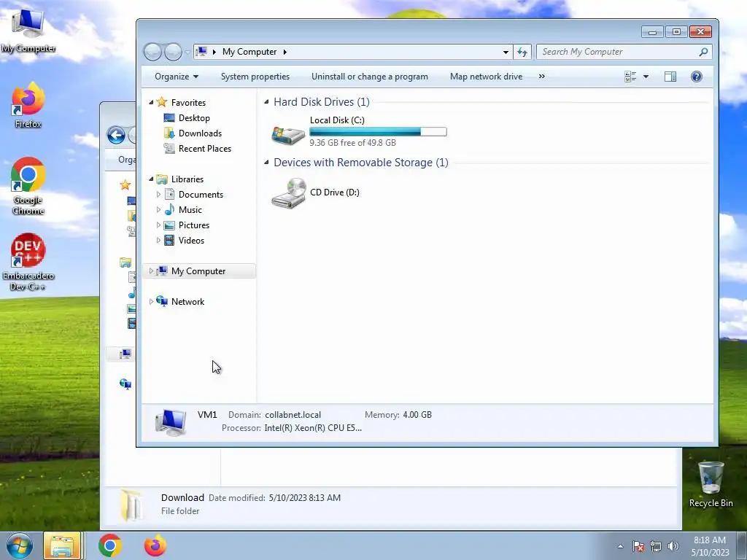The image size is (747, 560).
Task: Click the Help question mark icon
Action: pos(697,77)
